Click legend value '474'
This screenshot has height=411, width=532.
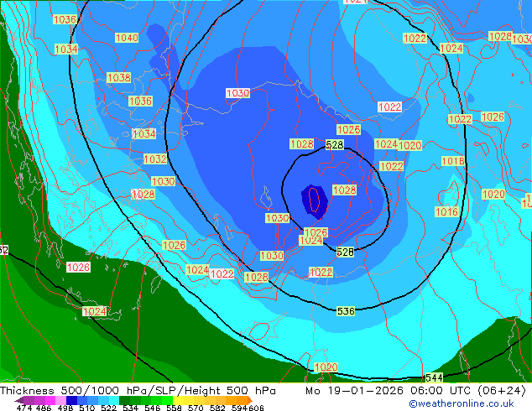click(x=24, y=408)
